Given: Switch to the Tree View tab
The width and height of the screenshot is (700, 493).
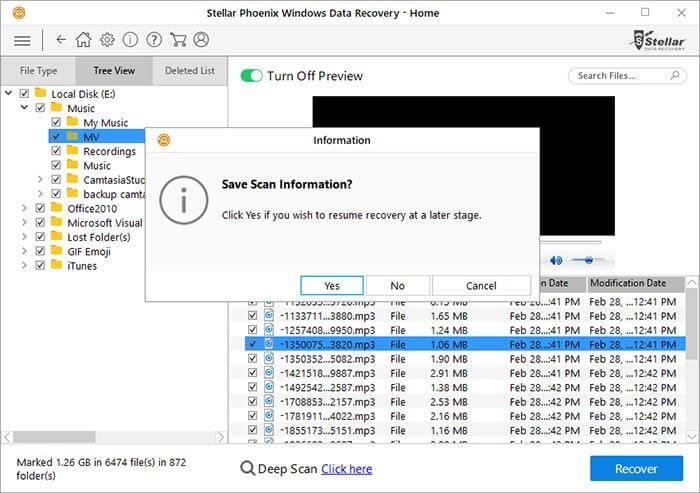Looking at the screenshot, I should (114, 71).
